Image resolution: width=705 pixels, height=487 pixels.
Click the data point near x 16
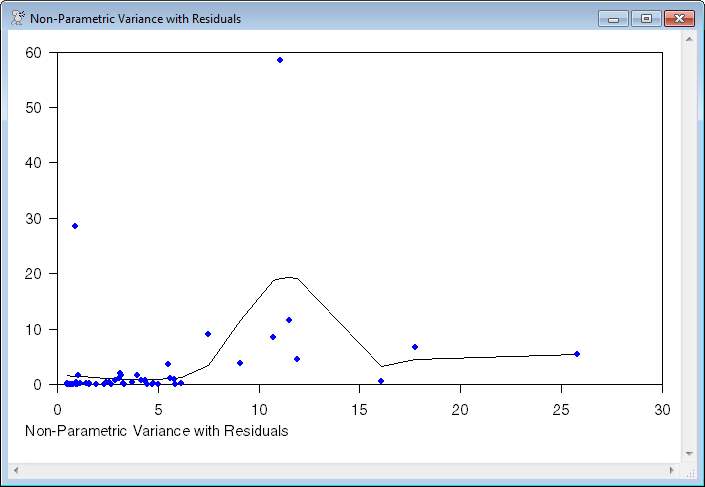point(381,381)
